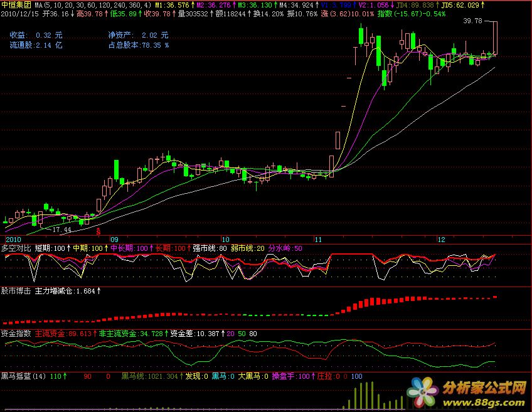
Task: Click the turnover rate 换14.20%
Action: pyautogui.click(x=269, y=14)
